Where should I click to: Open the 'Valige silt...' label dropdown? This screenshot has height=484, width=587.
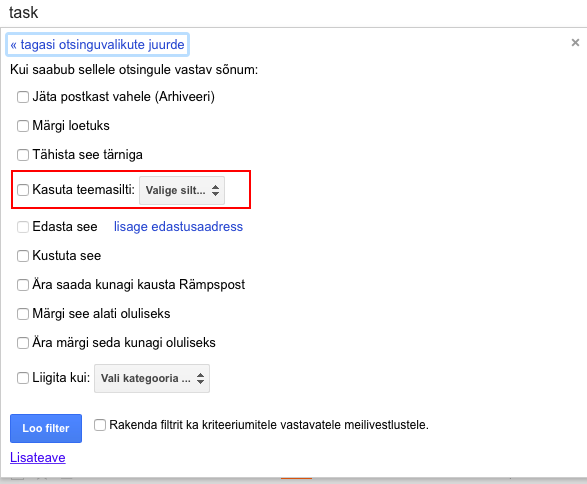pos(182,191)
